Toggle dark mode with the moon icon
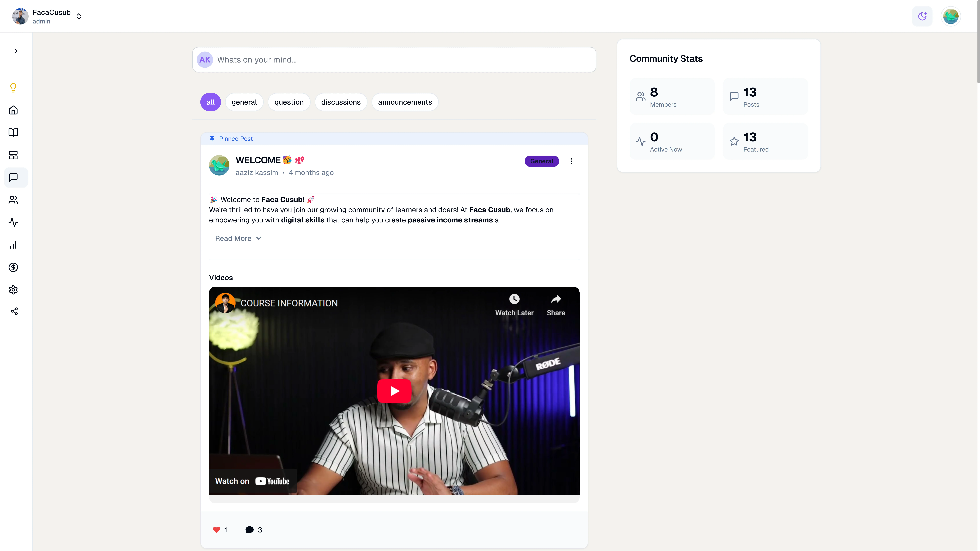 [922, 16]
